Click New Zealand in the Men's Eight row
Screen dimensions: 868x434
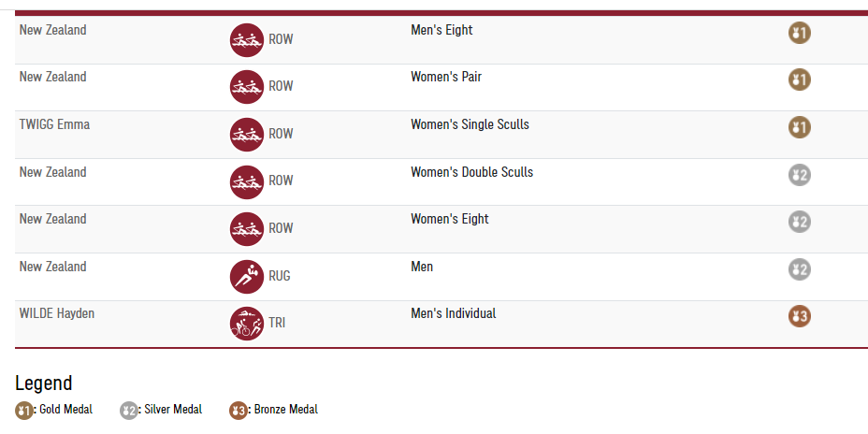[52, 30]
